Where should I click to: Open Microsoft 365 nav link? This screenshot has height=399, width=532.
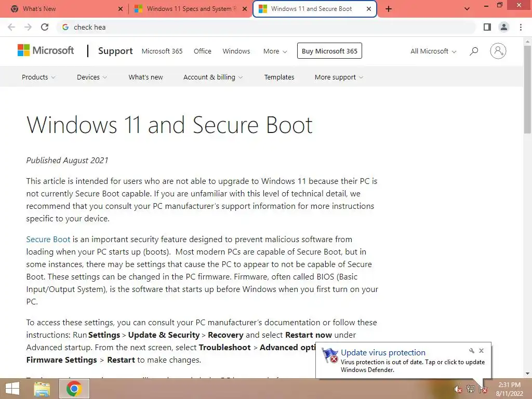pos(162,51)
